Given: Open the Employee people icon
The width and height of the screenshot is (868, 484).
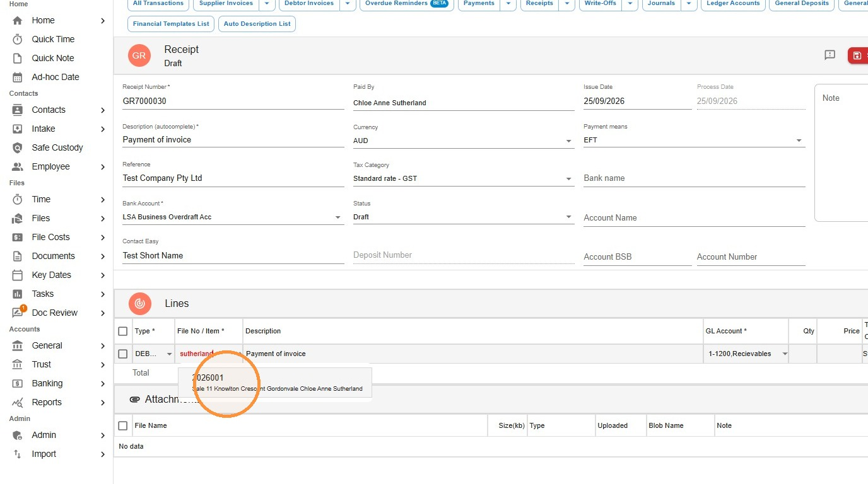Looking at the screenshot, I should point(18,166).
